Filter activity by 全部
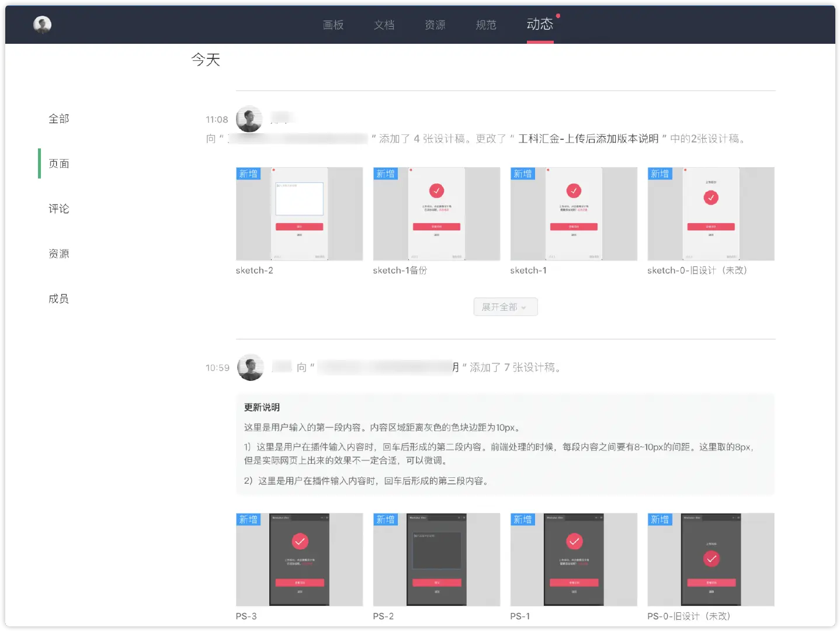The image size is (840, 631). [x=58, y=119]
